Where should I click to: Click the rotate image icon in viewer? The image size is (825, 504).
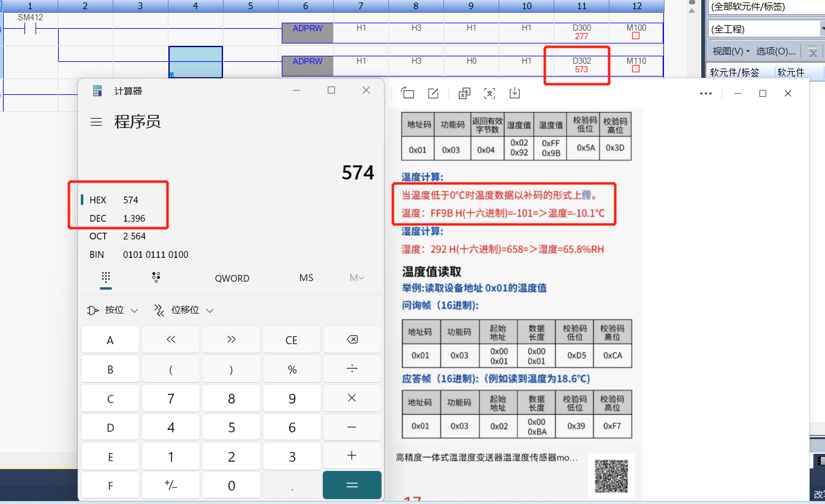(408, 93)
